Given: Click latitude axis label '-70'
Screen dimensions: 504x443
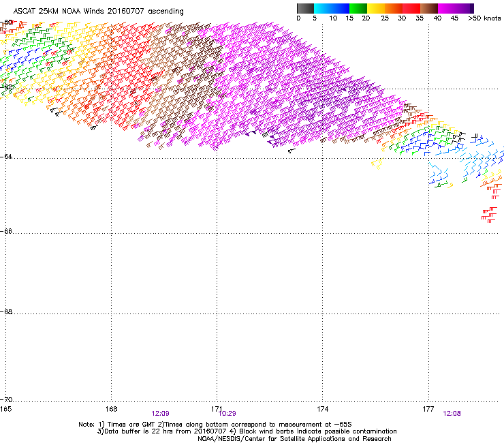Looking at the screenshot, I should point(6,399).
